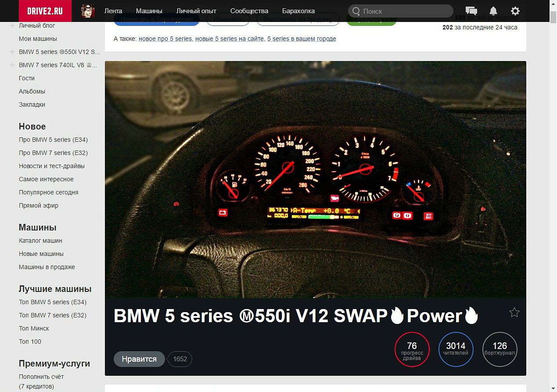Click the DRIVE2.RU logo
The image size is (557, 392).
pos(45,11)
